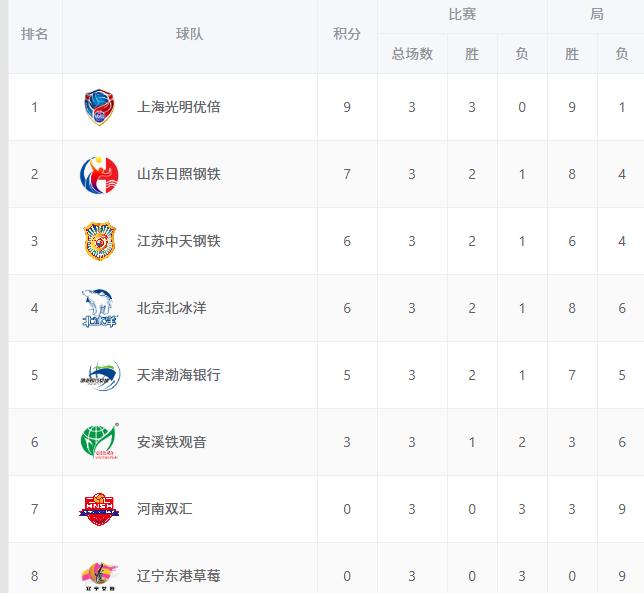Click the 总场数 column header

tap(412, 54)
